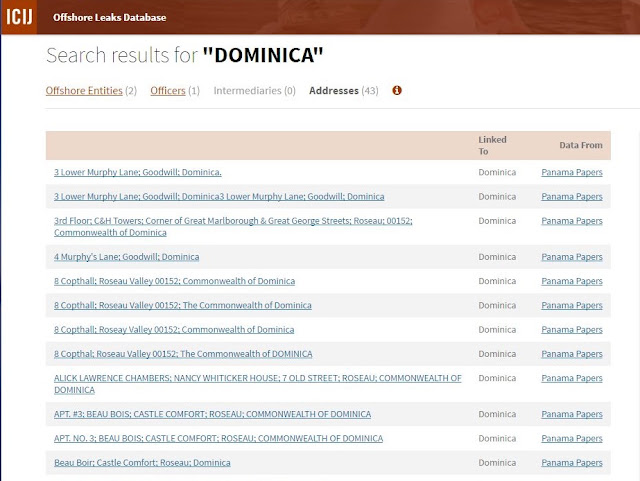Open 8 Copthall; Roseau Valley 00152; Commonwealth of Dominica
The width and height of the screenshot is (640, 481).
point(174,281)
